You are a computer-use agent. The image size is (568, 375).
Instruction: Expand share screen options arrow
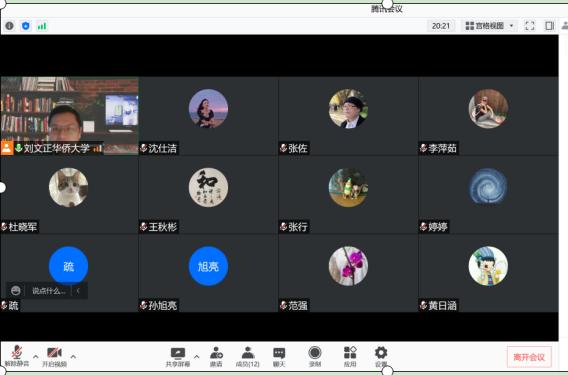(196, 357)
